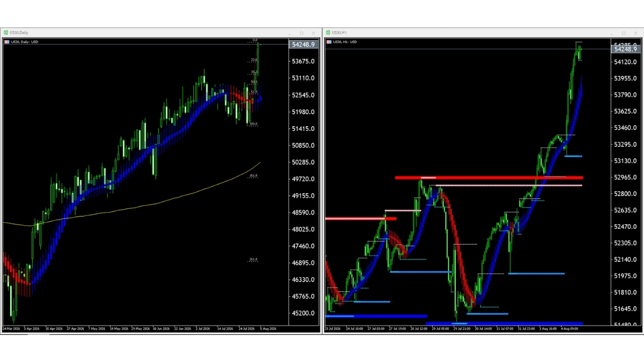Click the 'US30,H1' window title text
Image resolution: width=644 pixels, height=362 pixels.
339,33
